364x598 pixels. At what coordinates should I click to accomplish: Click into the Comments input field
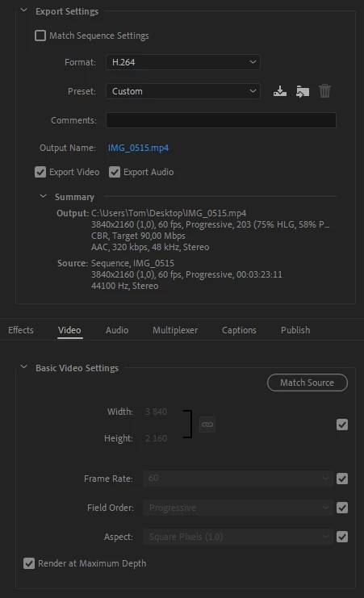pos(221,120)
